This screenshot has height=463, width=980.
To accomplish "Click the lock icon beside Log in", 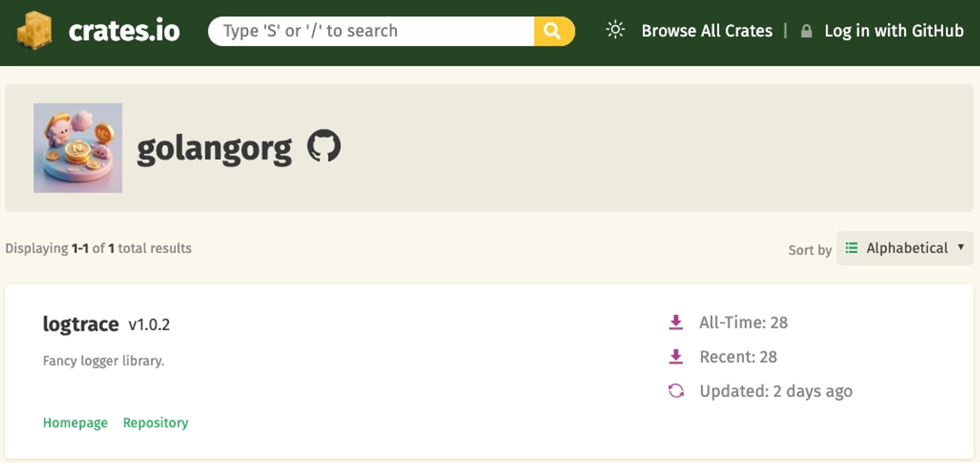I will pyautogui.click(x=807, y=31).
